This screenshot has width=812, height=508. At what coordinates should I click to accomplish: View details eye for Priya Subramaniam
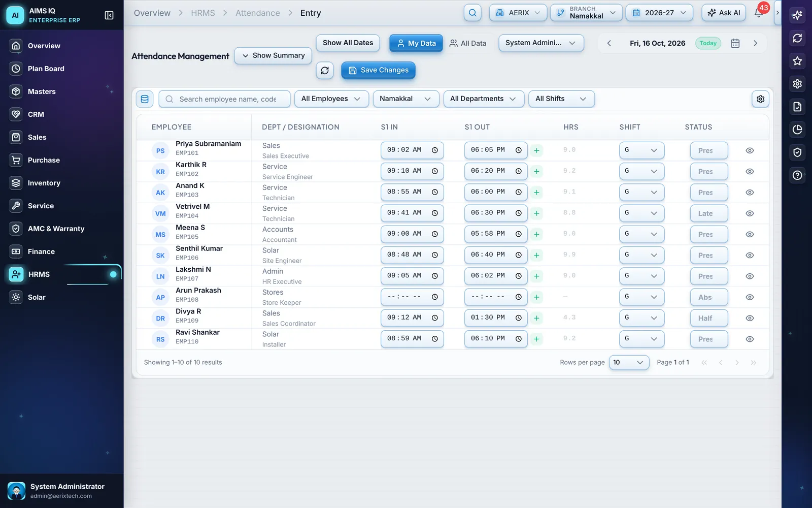tap(750, 150)
